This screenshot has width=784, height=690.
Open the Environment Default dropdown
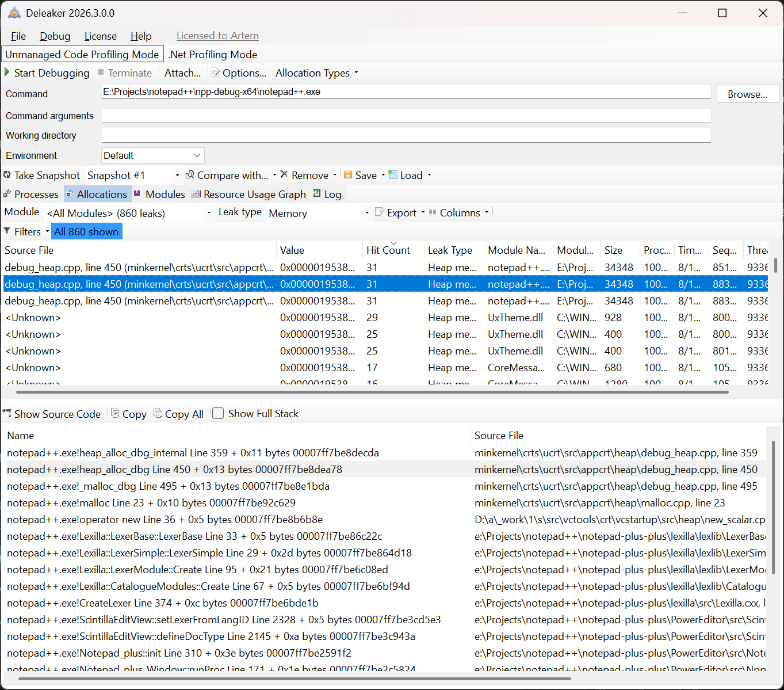click(153, 155)
